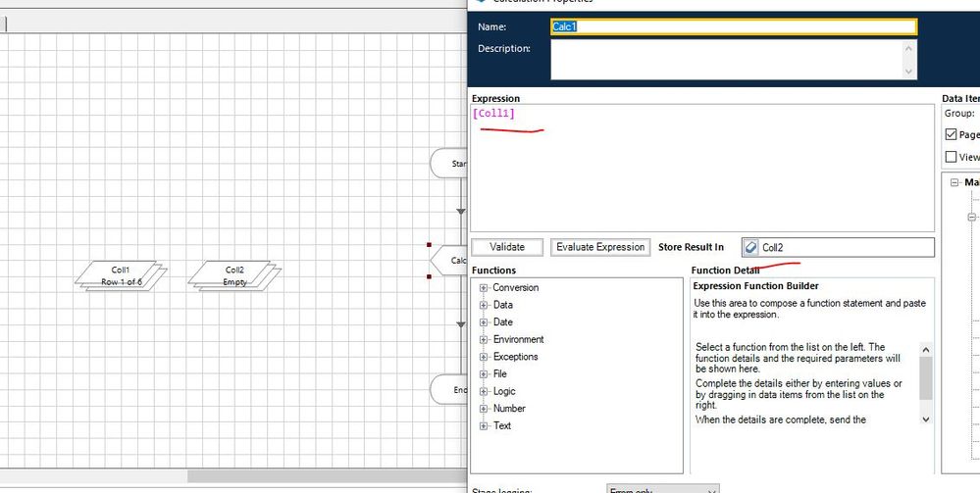Click the data item icon beside Coll2 field
The width and height of the screenshot is (980, 493).
(x=751, y=248)
